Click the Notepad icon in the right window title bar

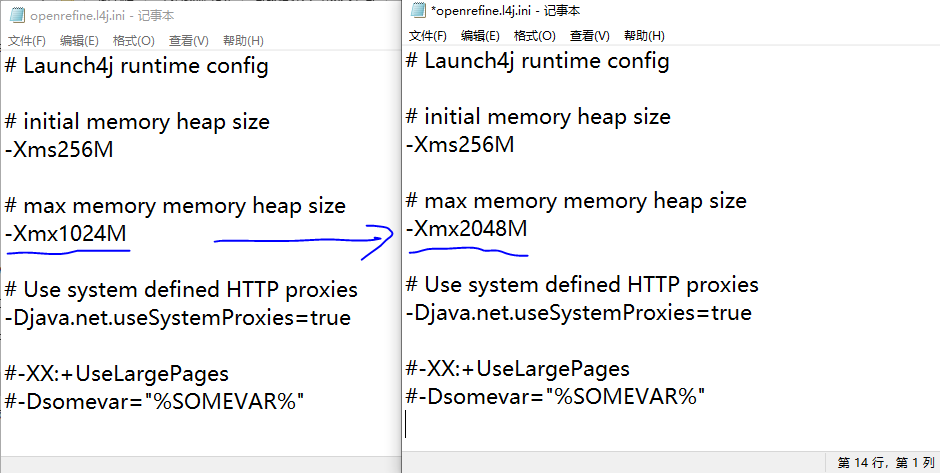coord(418,10)
